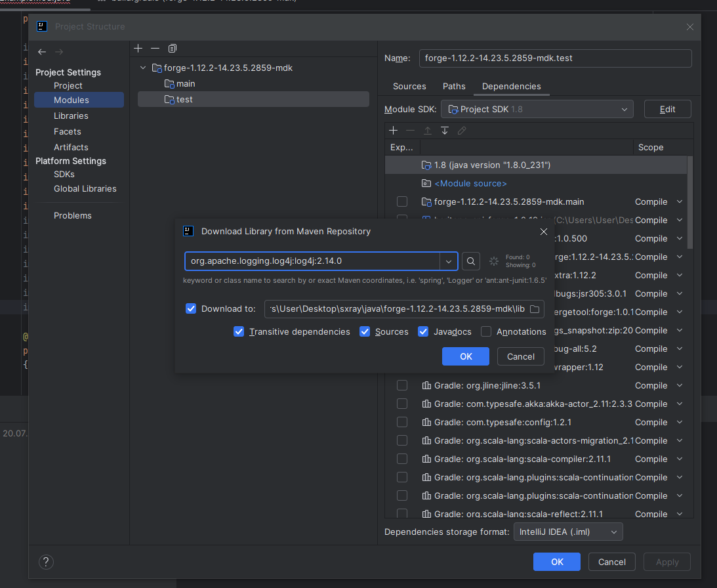Click the module Name input field
The height and width of the screenshot is (588, 717).
[x=555, y=58]
